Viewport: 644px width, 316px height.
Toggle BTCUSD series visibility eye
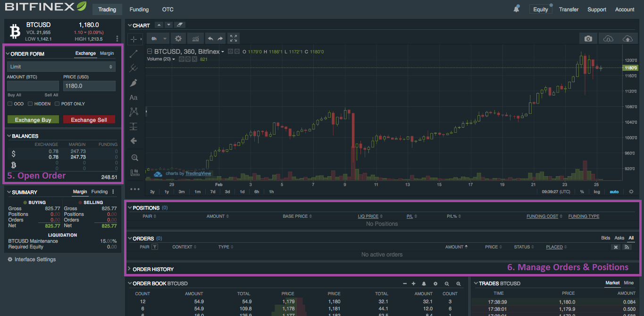pos(230,51)
